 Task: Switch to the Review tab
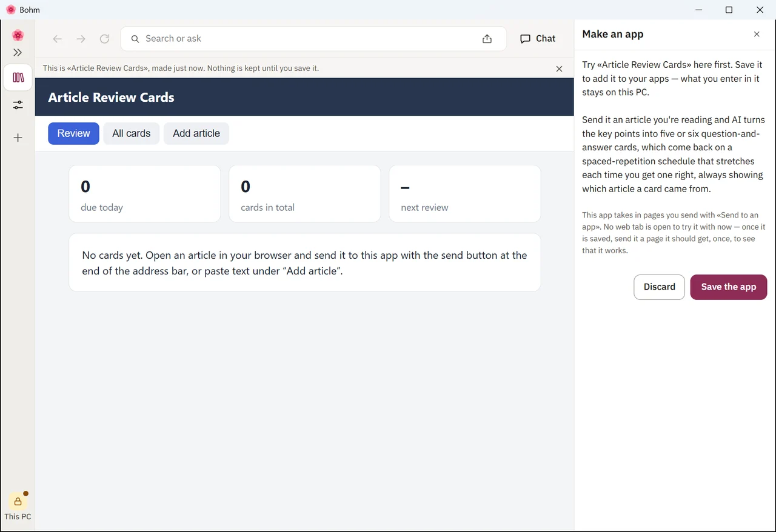coord(73,133)
